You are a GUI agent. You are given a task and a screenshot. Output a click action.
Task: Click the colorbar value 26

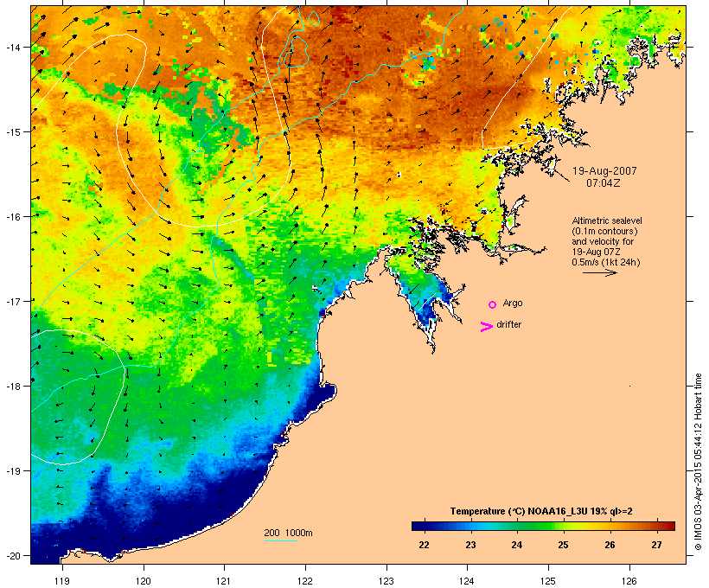(610, 545)
